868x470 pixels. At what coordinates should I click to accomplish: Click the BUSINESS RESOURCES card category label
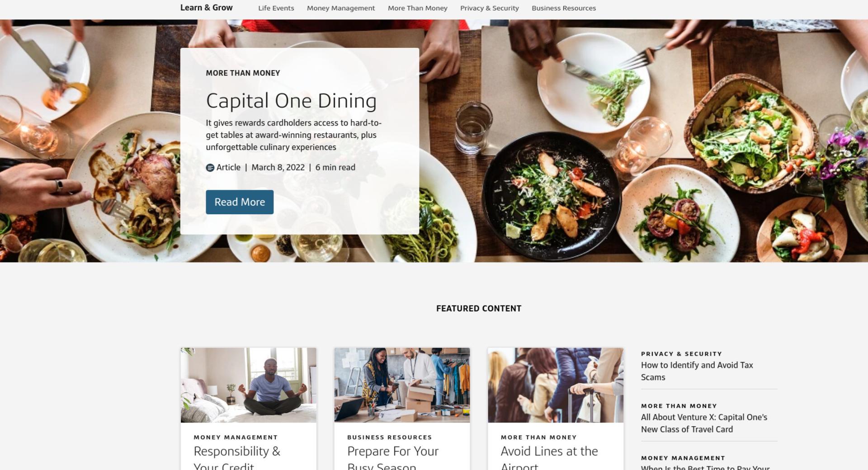coord(389,437)
